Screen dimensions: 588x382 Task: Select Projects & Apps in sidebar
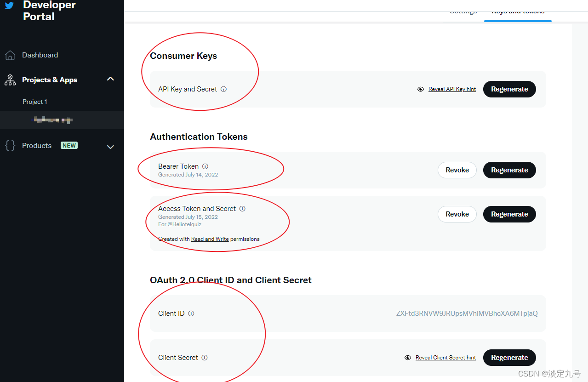50,80
